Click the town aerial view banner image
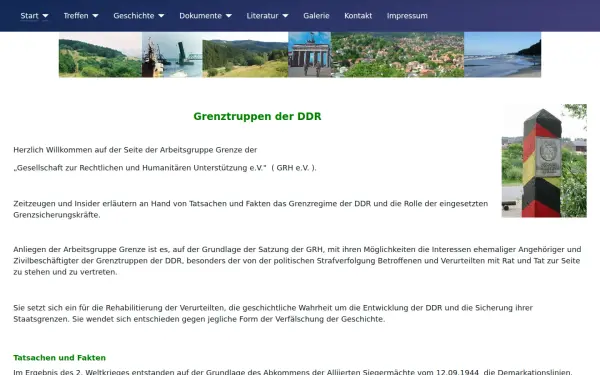 point(398,55)
